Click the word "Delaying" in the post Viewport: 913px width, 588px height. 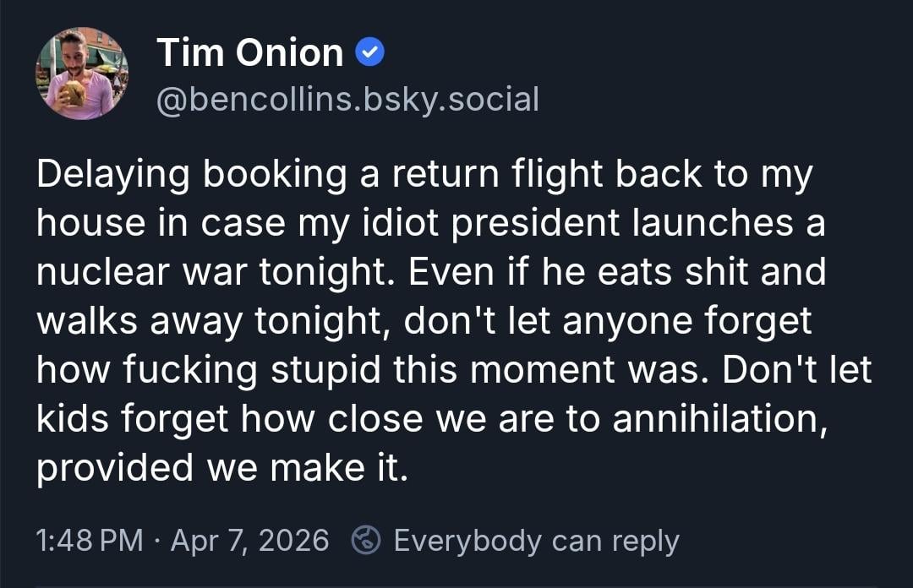point(110,175)
